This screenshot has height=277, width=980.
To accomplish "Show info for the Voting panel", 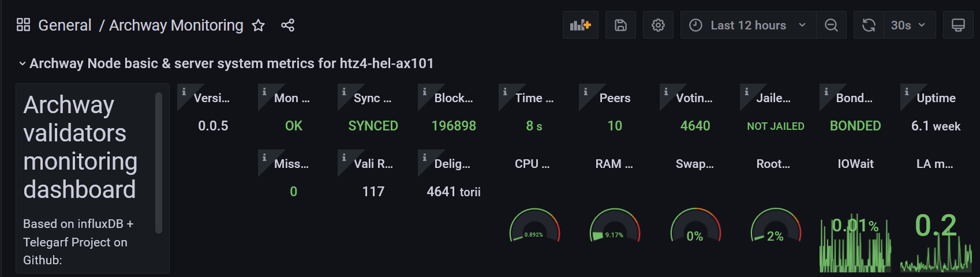I will click(x=665, y=91).
